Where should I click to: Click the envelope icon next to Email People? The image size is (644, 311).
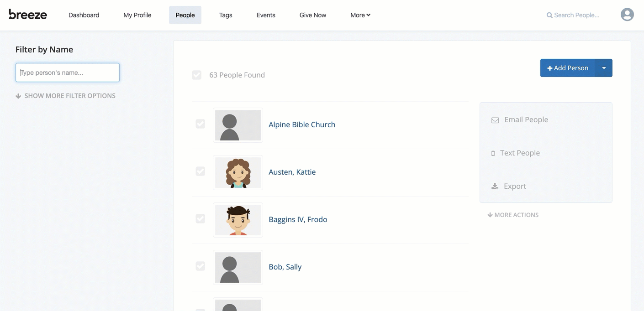tap(495, 120)
